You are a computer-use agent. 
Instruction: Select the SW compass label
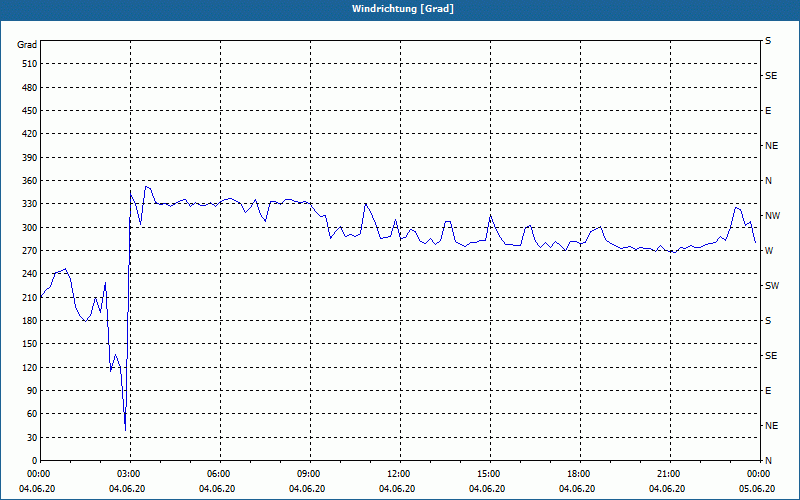point(772,286)
